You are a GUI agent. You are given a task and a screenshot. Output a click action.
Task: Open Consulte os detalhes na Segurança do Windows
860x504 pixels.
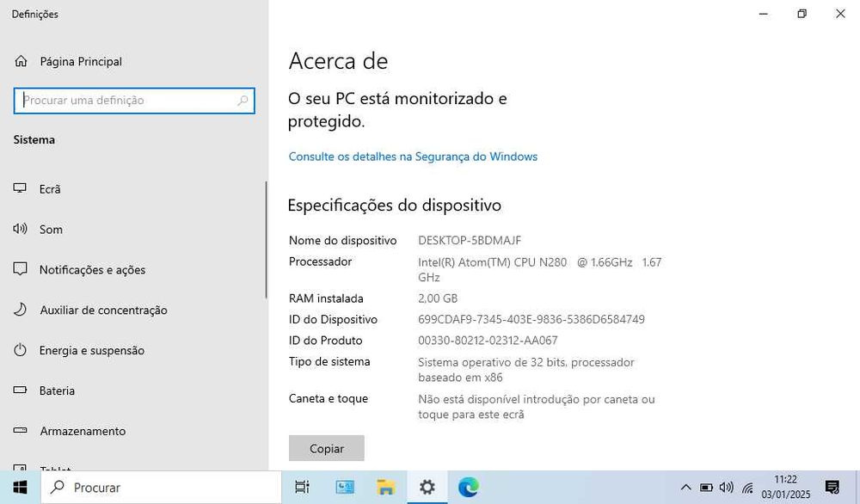coord(413,157)
